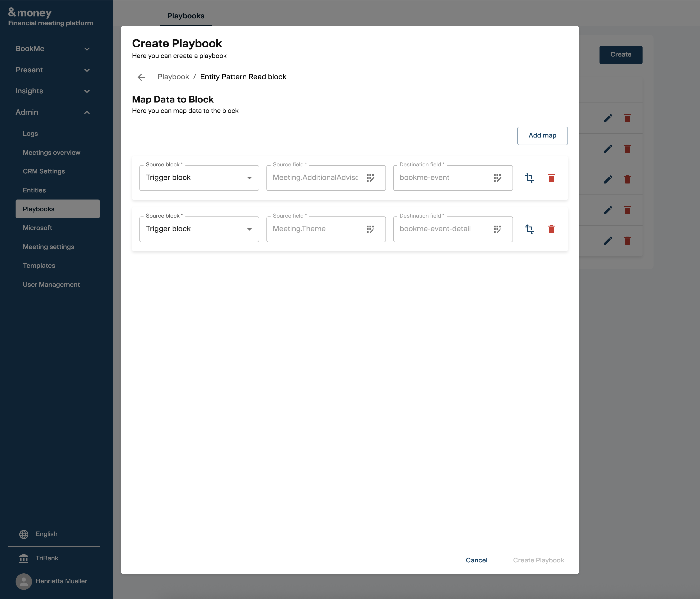Image resolution: width=700 pixels, height=599 pixels.
Task: Switch to the Playbooks tab at the top
Action: click(185, 16)
